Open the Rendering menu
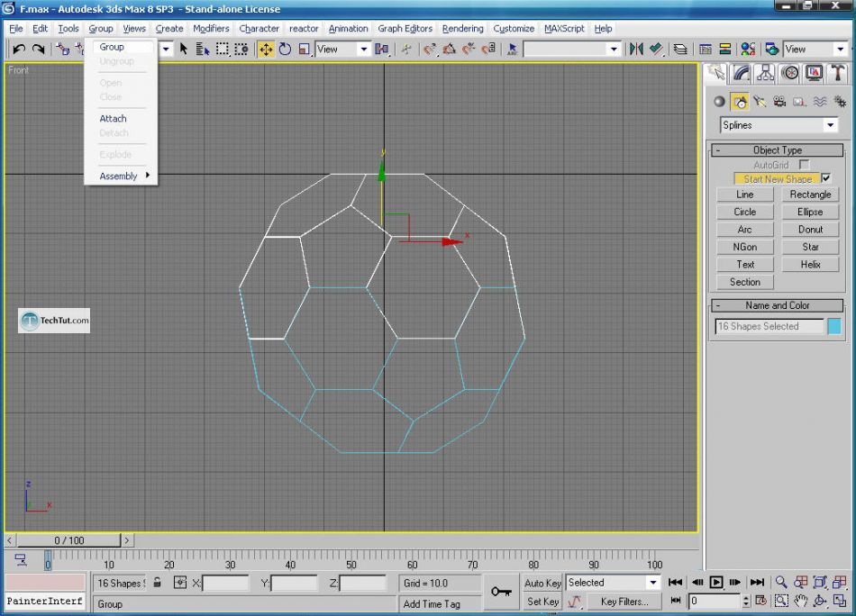 tap(462, 29)
